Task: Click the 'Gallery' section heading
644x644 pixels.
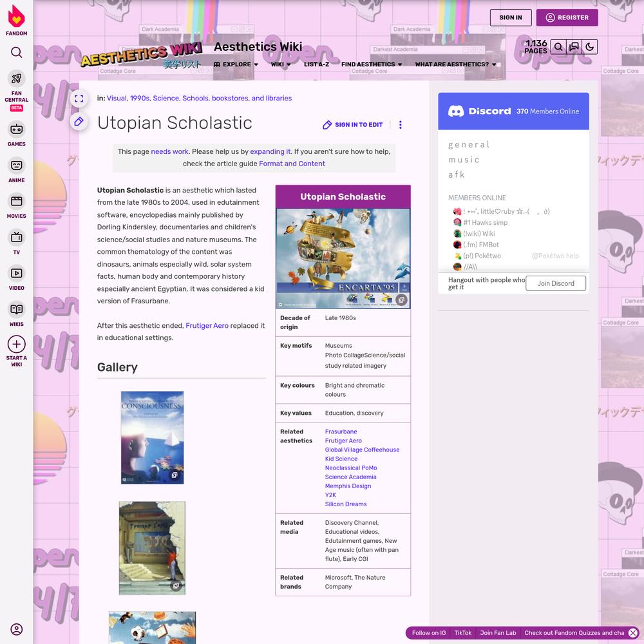Action: coord(117,367)
